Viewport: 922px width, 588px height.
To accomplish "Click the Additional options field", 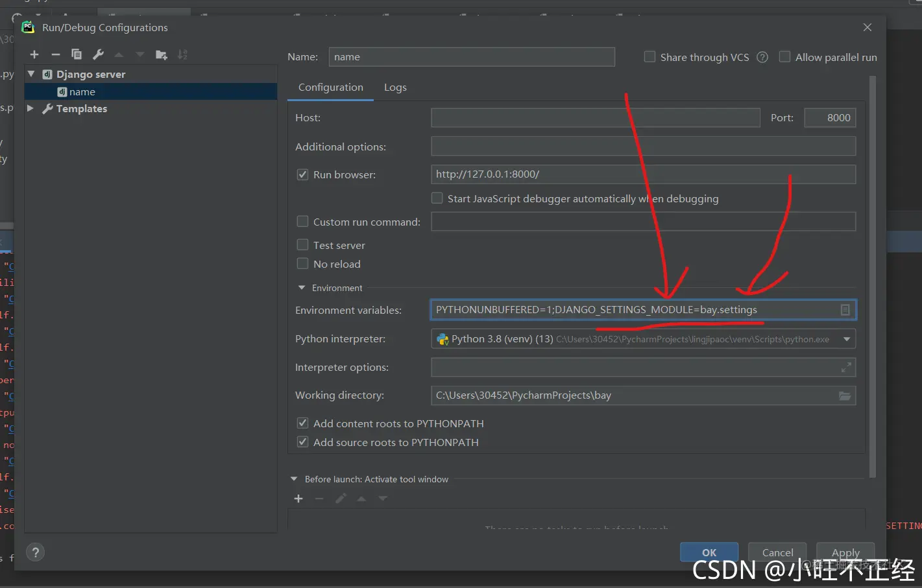I will pyautogui.click(x=643, y=147).
